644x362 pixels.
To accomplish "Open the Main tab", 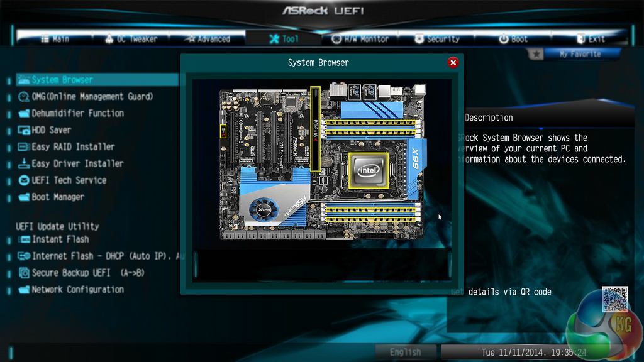I will (x=55, y=39).
